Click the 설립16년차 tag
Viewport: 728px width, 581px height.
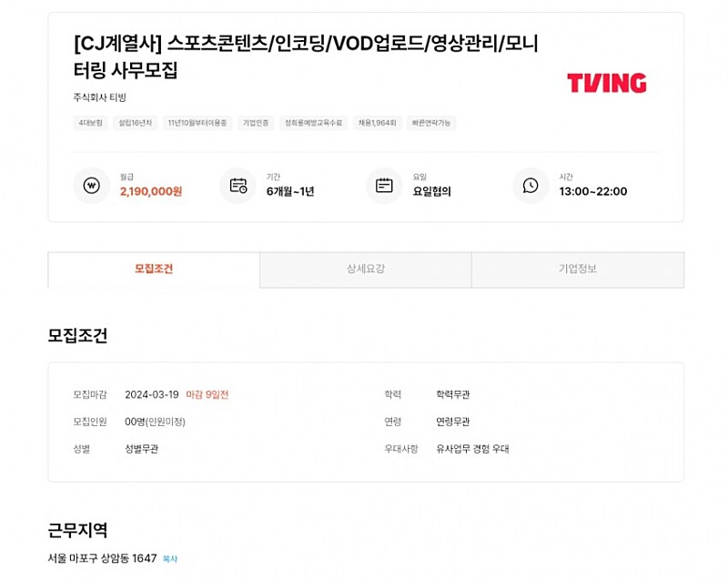coord(135,123)
